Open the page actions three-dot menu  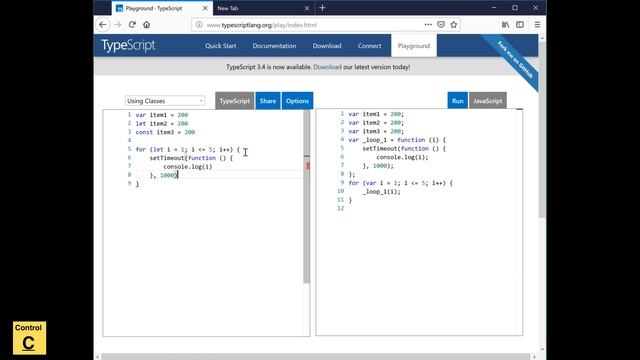[x=428, y=24]
